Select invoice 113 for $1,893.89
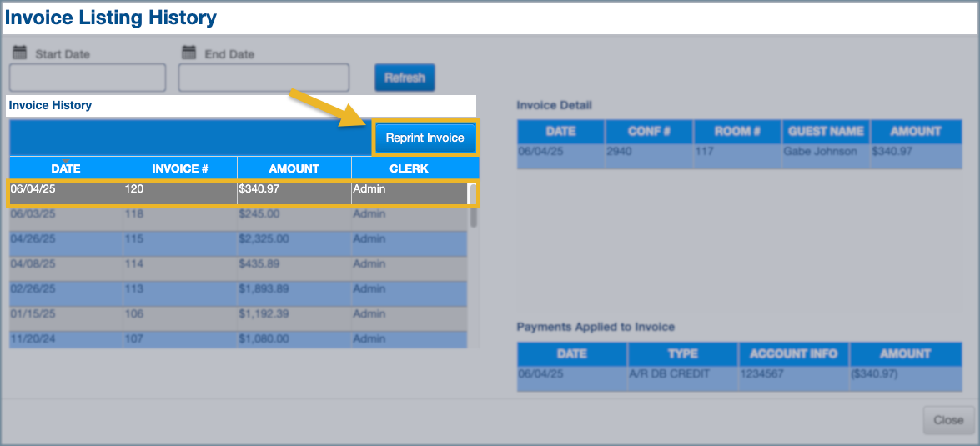The image size is (980, 446). pyautogui.click(x=238, y=289)
